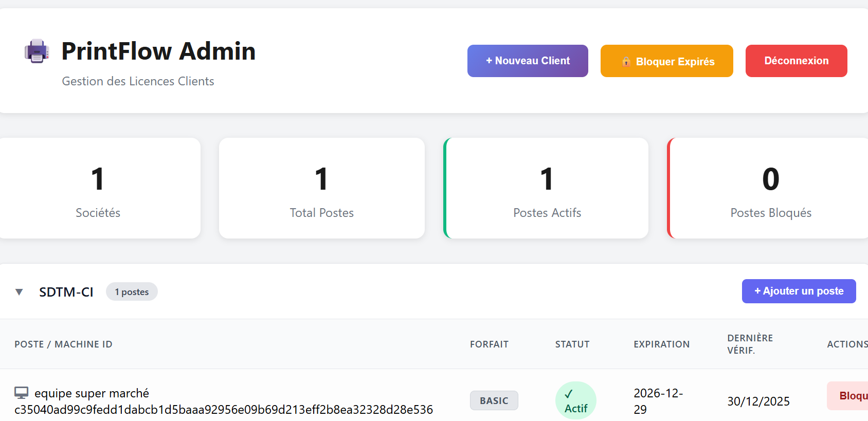This screenshot has height=421, width=868.
Task: Create a new client with Nouveau Client
Action: (x=527, y=61)
